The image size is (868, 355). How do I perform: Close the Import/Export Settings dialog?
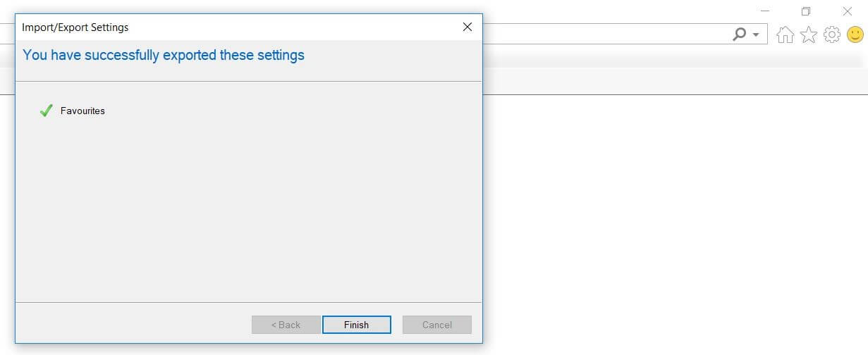point(467,27)
